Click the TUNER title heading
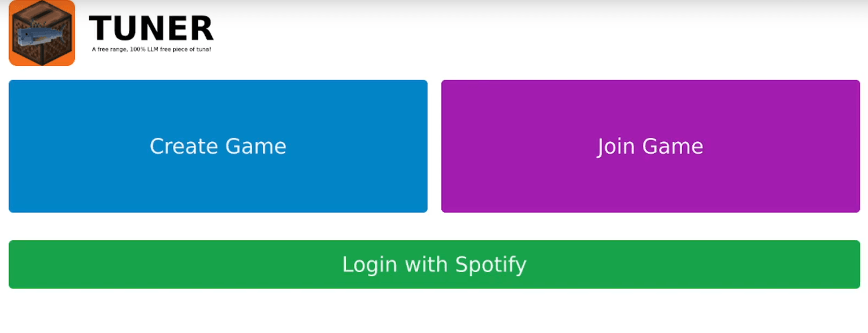This screenshot has width=868, height=333. (x=151, y=28)
